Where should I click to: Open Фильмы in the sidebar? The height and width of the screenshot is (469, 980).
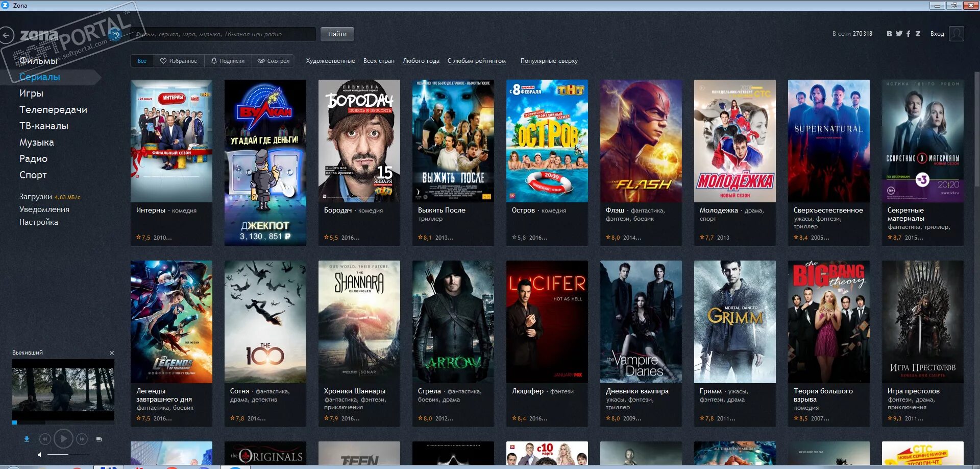point(39,61)
